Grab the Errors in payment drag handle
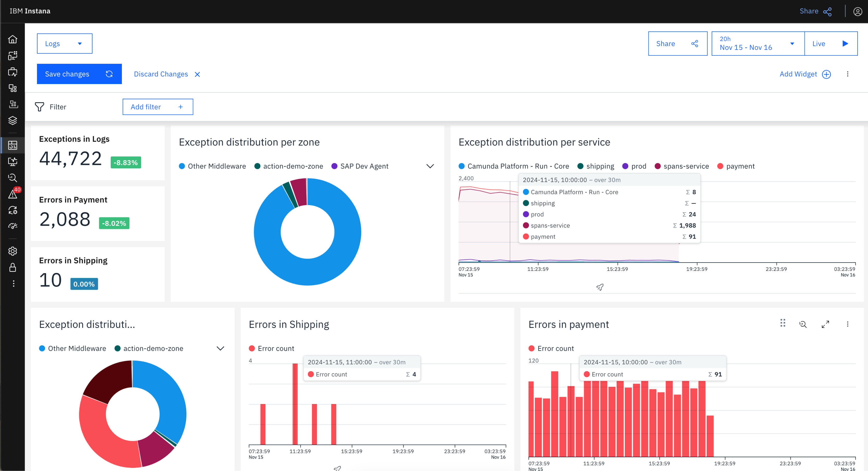The width and height of the screenshot is (868, 471). [783, 323]
